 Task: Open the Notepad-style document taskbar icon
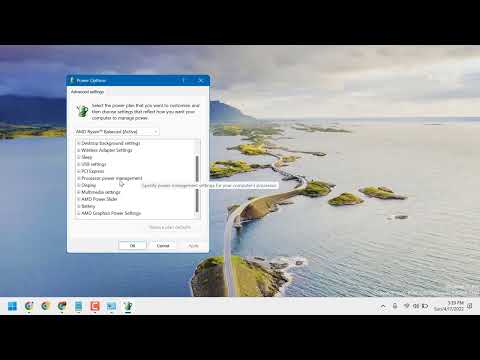click(79, 306)
